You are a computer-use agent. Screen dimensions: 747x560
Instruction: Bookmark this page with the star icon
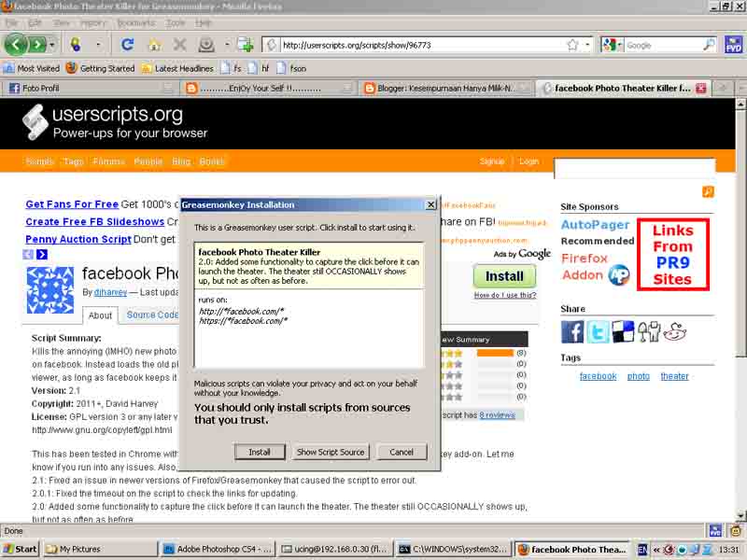click(572, 45)
